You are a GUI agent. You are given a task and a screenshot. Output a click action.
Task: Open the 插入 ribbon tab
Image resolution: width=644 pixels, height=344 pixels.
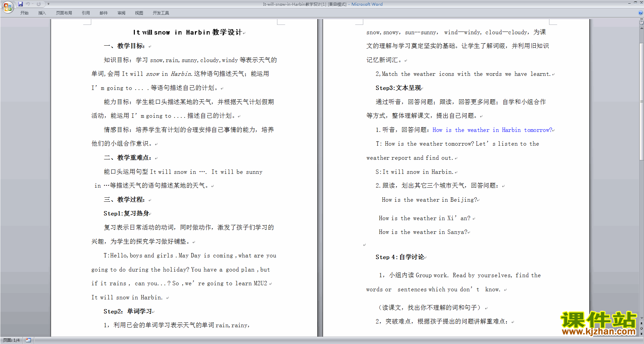tap(42, 13)
